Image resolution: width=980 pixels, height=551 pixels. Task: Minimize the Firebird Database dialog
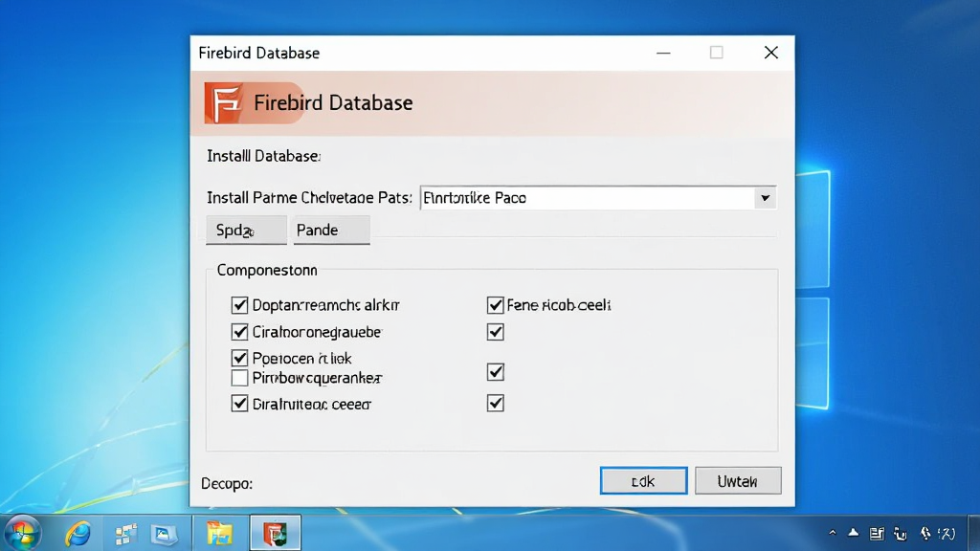tap(663, 54)
